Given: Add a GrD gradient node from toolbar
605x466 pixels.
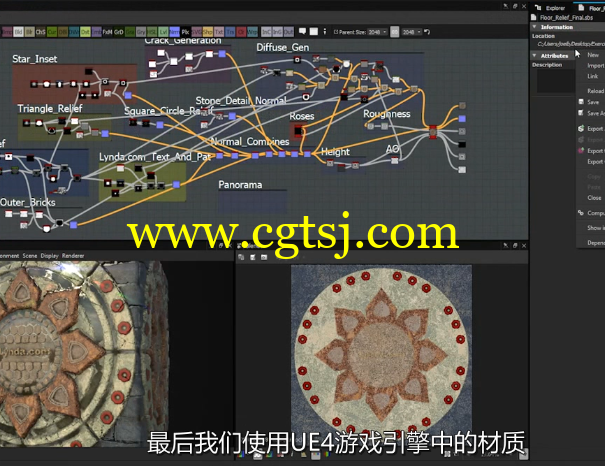Looking at the screenshot, I should coord(118,32).
